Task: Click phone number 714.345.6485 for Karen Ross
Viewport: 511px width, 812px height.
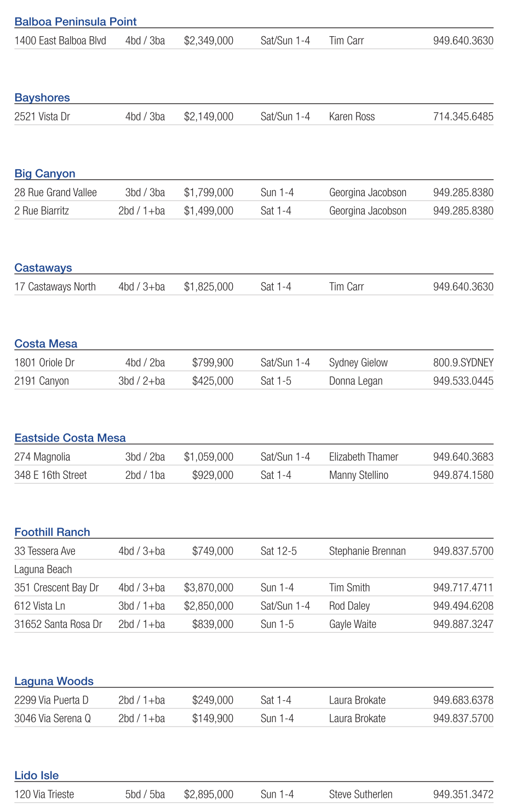Action: coord(463,117)
